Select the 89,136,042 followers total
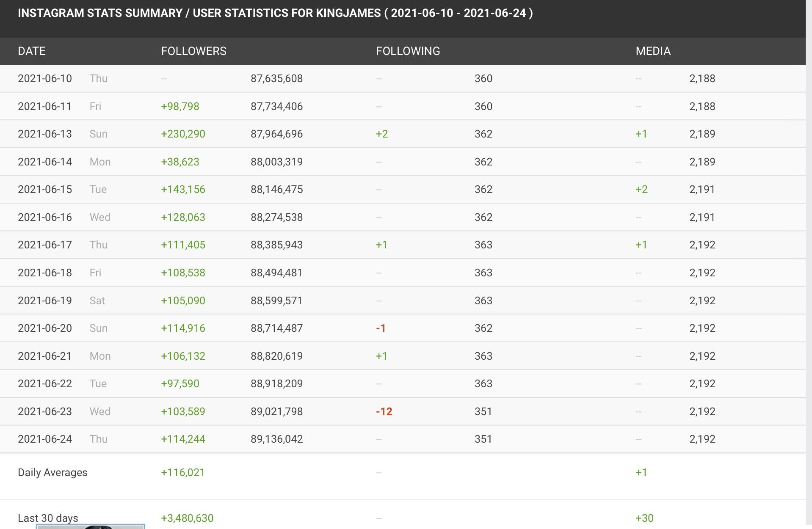The image size is (812, 529). coord(276,439)
